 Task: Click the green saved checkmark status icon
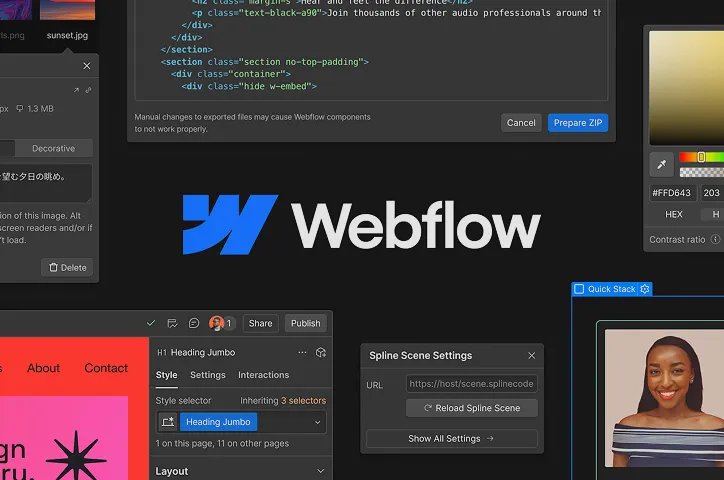(x=151, y=323)
